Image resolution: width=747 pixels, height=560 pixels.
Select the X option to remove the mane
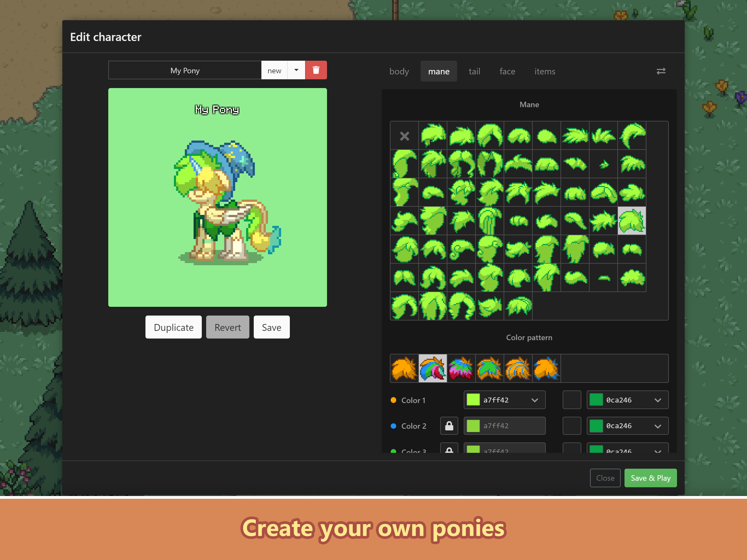click(404, 136)
